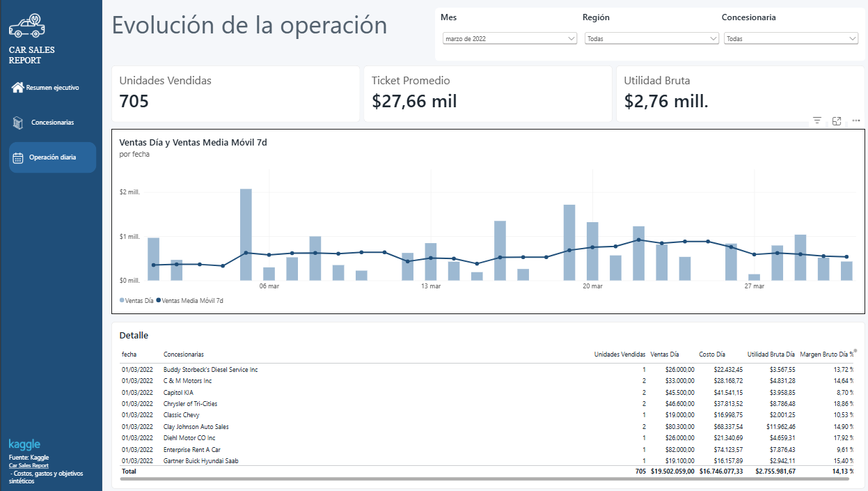Click the Unidades Vendidas 705 card
The height and width of the screenshot is (491, 868).
[236, 94]
